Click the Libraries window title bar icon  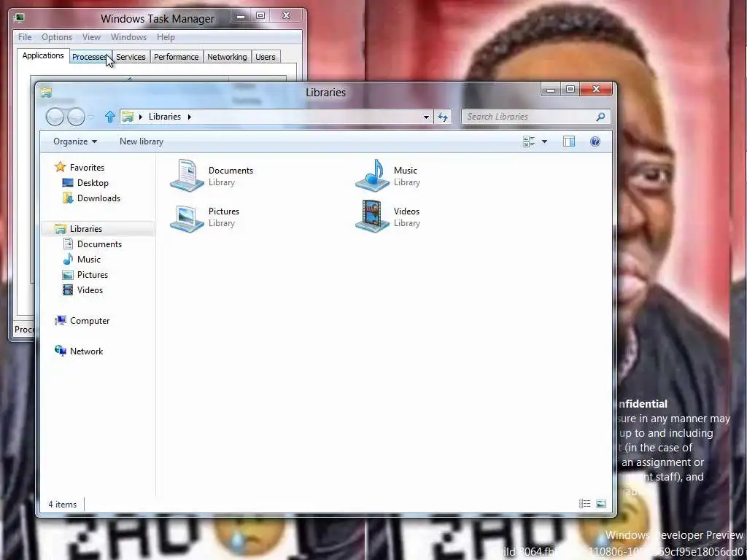tap(46, 93)
